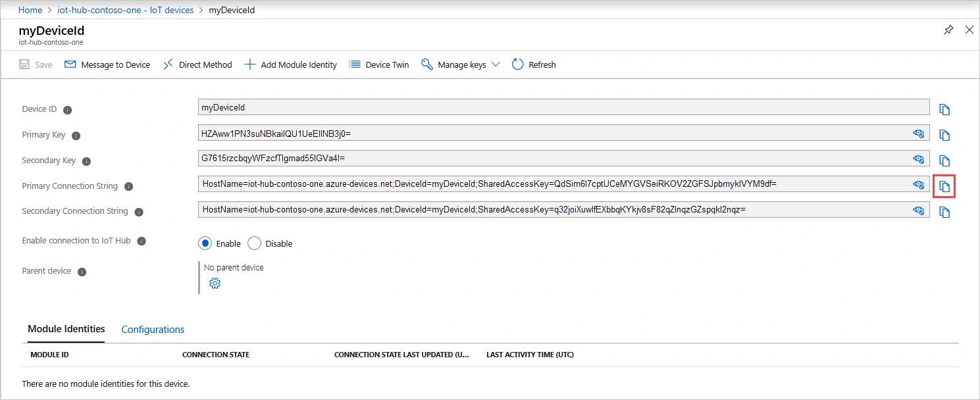980x400 pixels.
Task: Open parent device settings gear
Action: 215,284
